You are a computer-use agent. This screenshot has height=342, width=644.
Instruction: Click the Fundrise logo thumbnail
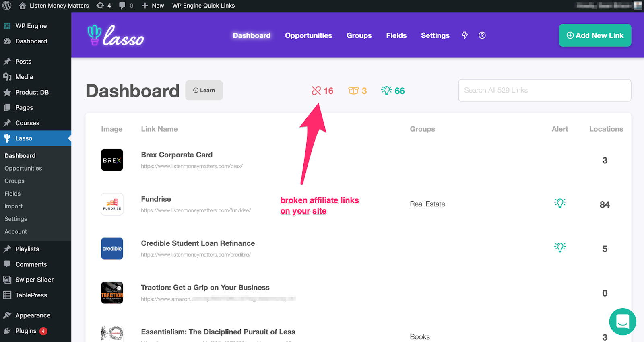click(112, 204)
